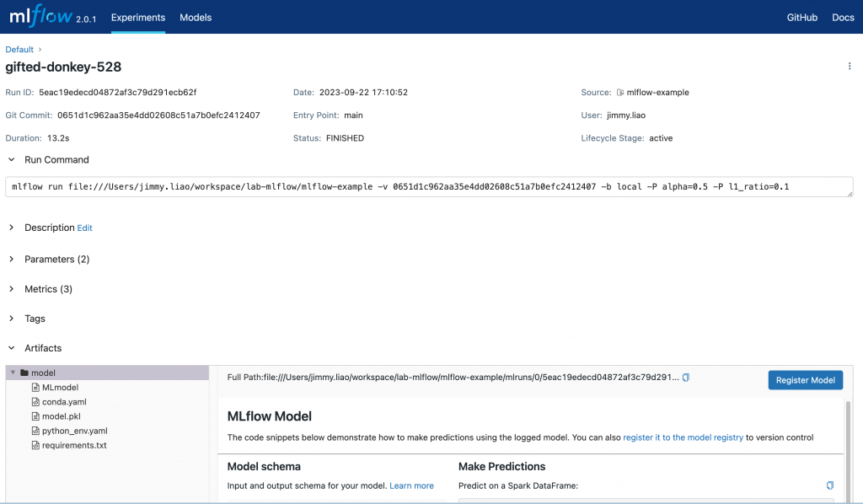Expand the Metrics (3) section
Screen dimensions: 863x504
click(x=12, y=289)
